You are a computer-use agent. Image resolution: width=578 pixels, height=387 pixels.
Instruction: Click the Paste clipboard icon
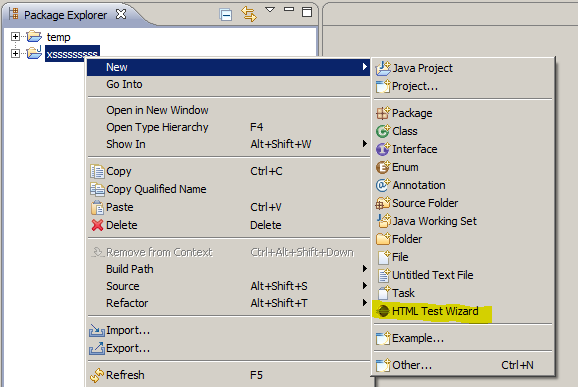tap(97, 207)
